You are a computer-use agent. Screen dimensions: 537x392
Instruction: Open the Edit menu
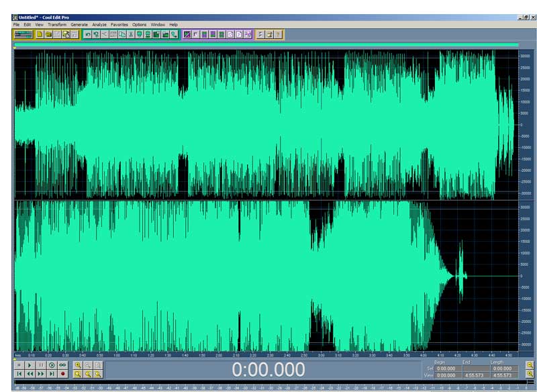(27, 25)
